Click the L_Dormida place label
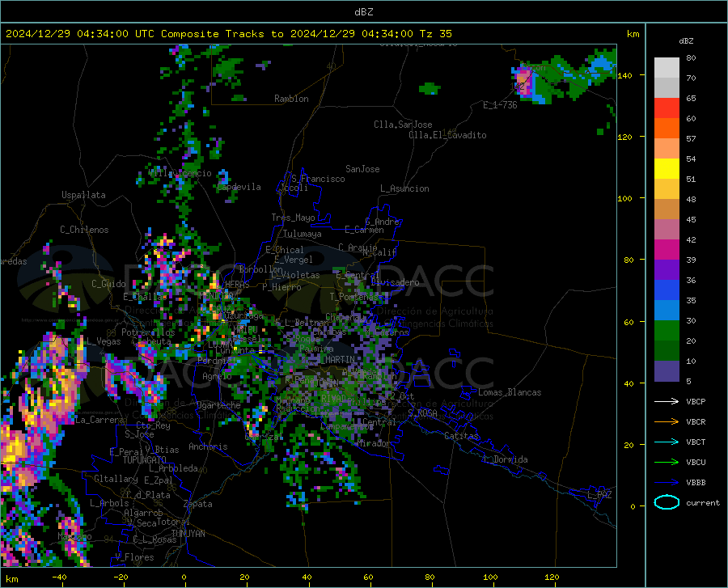Image resolution: width=728 pixels, height=588 pixels. [x=506, y=459]
